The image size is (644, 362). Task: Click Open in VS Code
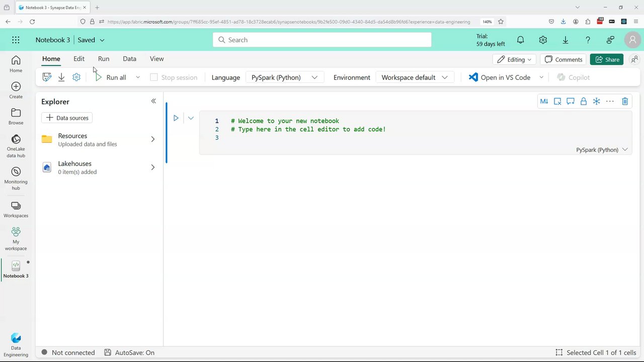coord(500,77)
